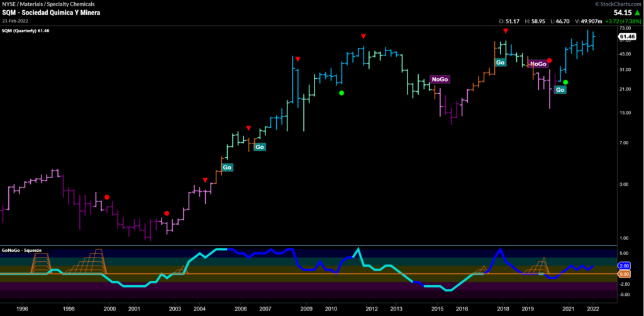Select the red dot marker near 2002 lows
The width and height of the screenshot is (644, 316).
[x=166, y=213]
